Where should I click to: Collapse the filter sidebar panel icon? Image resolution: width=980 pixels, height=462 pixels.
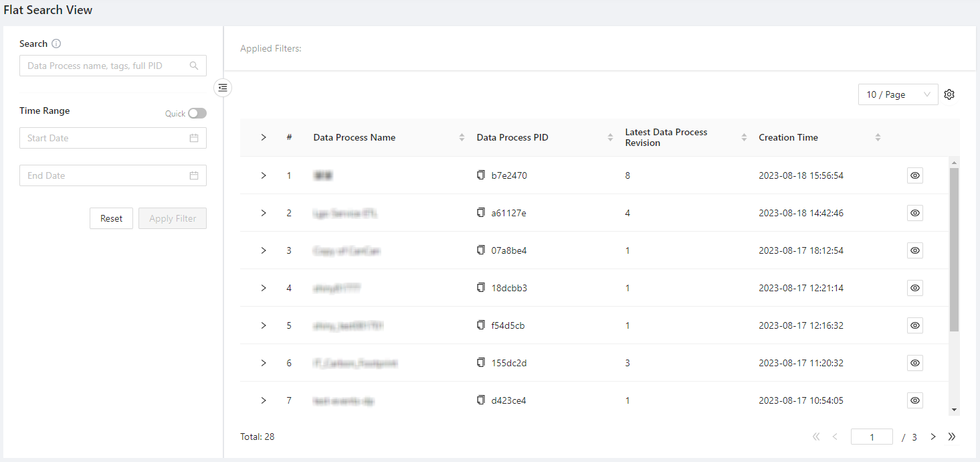(223, 88)
